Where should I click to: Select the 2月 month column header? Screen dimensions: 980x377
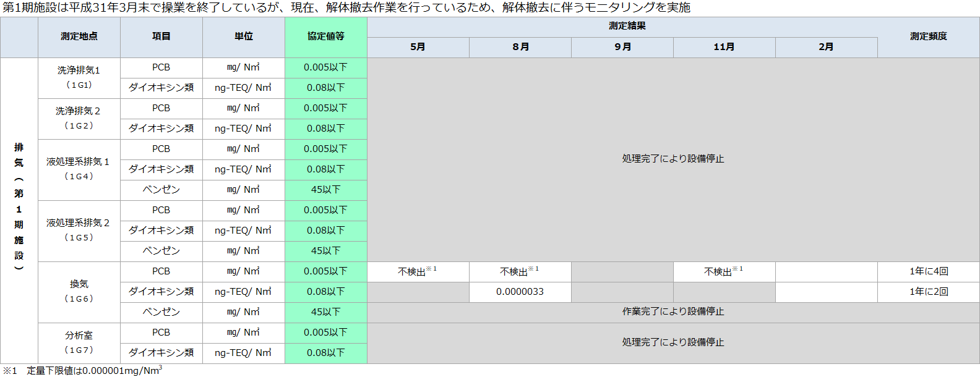[826, 47]
